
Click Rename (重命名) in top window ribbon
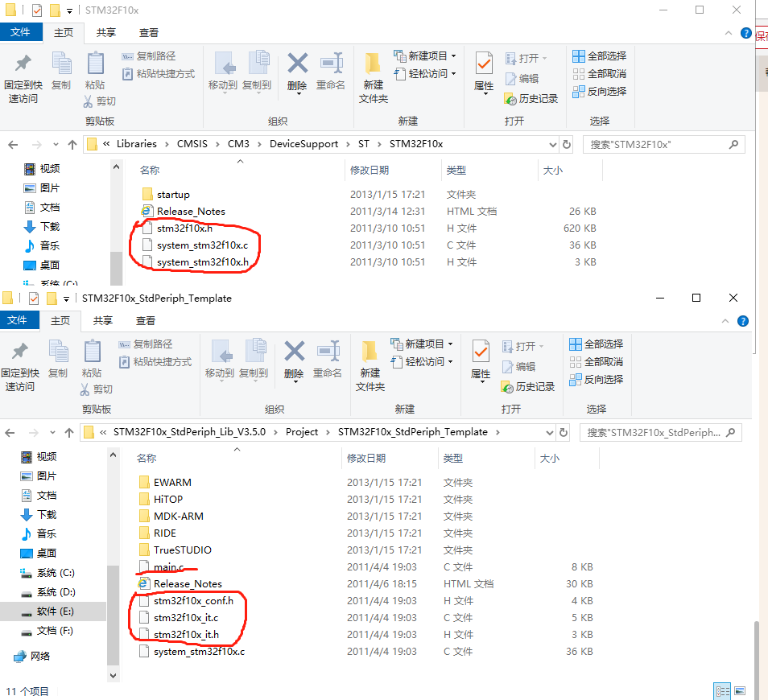tap(331, 71)
